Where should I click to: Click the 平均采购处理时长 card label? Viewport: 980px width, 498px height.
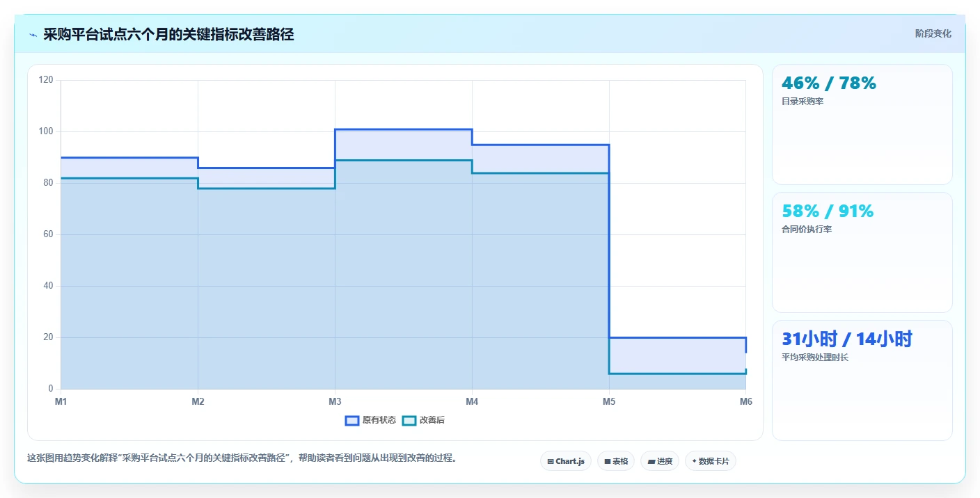[815, 358]
